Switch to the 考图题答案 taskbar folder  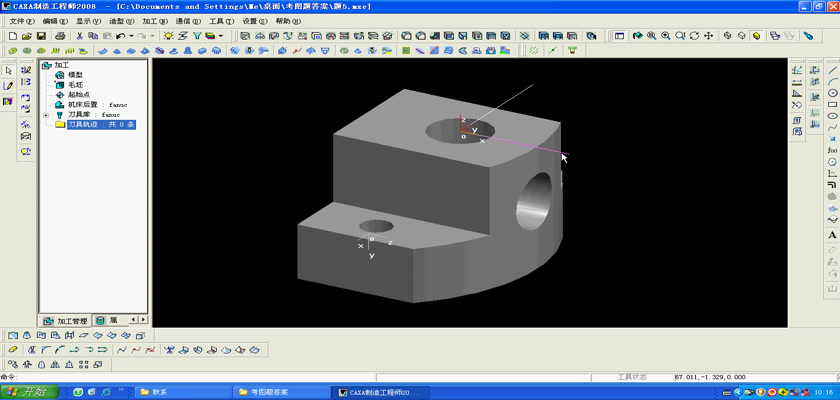281,392
